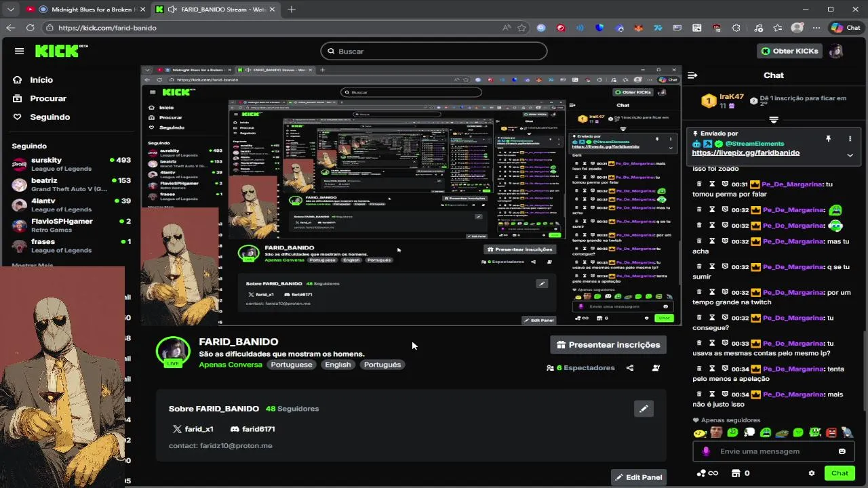
Task: Click Presentear inscrições button
Action: [x=608, y=345]
